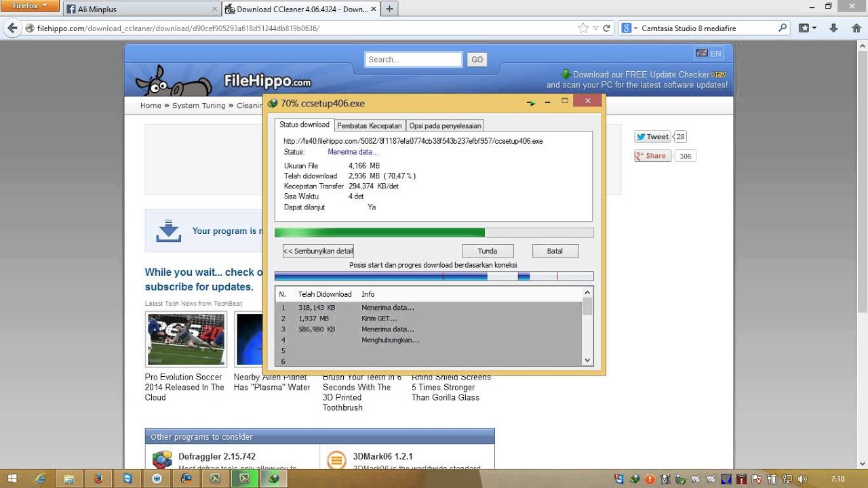Click Sembunyikan detail button
The height and width of the screenshot is (488, 868).
point(318,251)
